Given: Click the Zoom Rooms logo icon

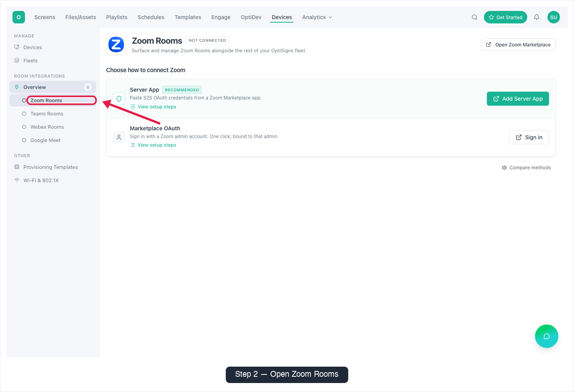Looking at the screenshot, I should coord(116,44).
